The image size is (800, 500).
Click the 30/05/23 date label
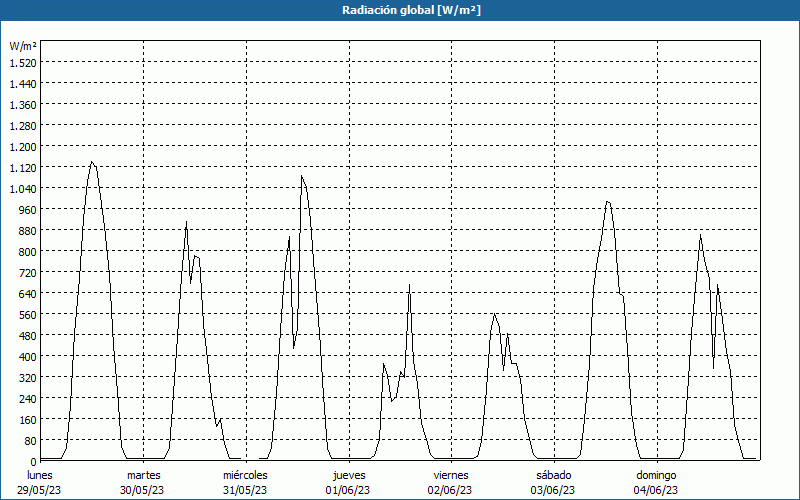click(142, 490)
